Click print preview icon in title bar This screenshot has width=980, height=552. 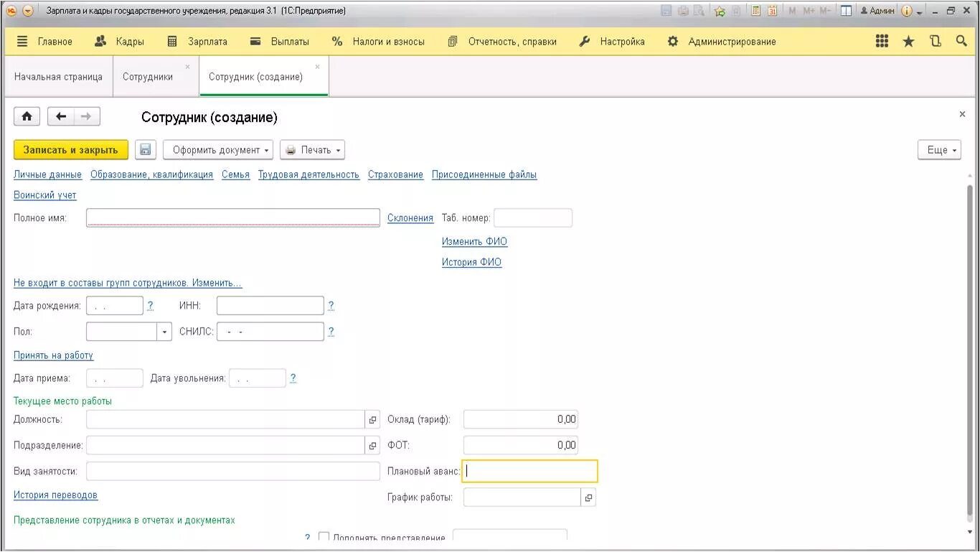699,11
